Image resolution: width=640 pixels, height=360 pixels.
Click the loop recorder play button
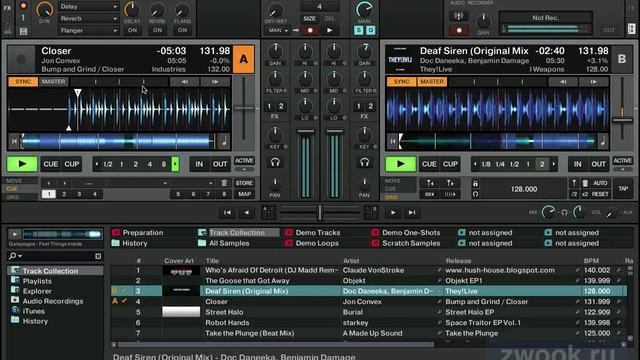point(330,30)
